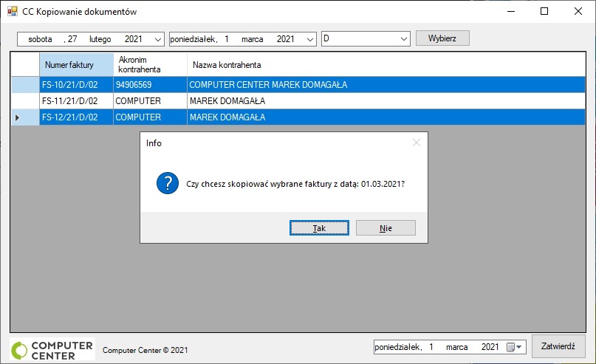
Task: Click the COMPUTER acronym in row FS-11/21/D/02
Action: [x=150, y=100]
